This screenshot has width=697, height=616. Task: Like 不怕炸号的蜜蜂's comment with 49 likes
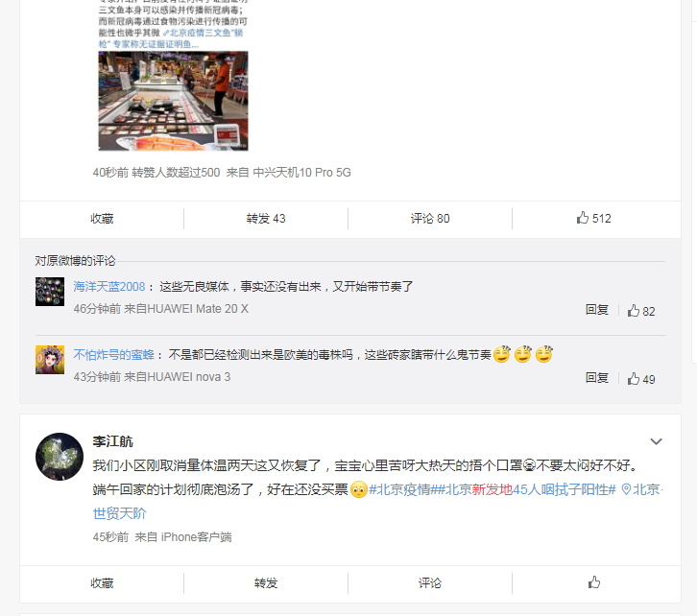pyautogui.click(x=641, y=379)
